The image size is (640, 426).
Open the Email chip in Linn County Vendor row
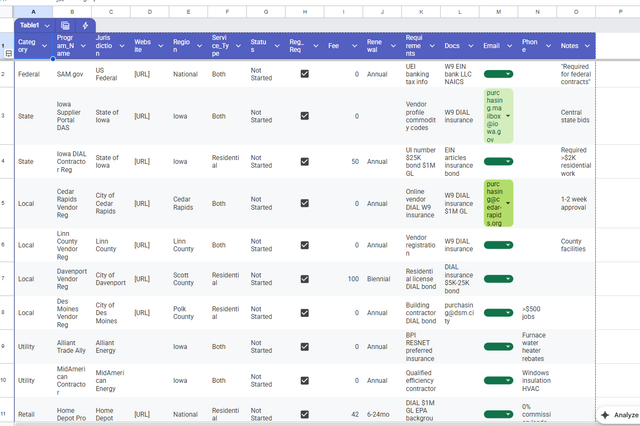point(498,245)
